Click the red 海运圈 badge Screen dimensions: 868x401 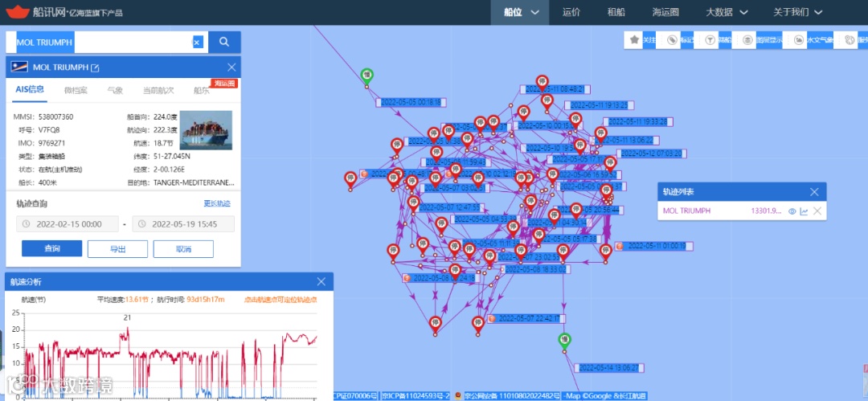click(224, 84)
